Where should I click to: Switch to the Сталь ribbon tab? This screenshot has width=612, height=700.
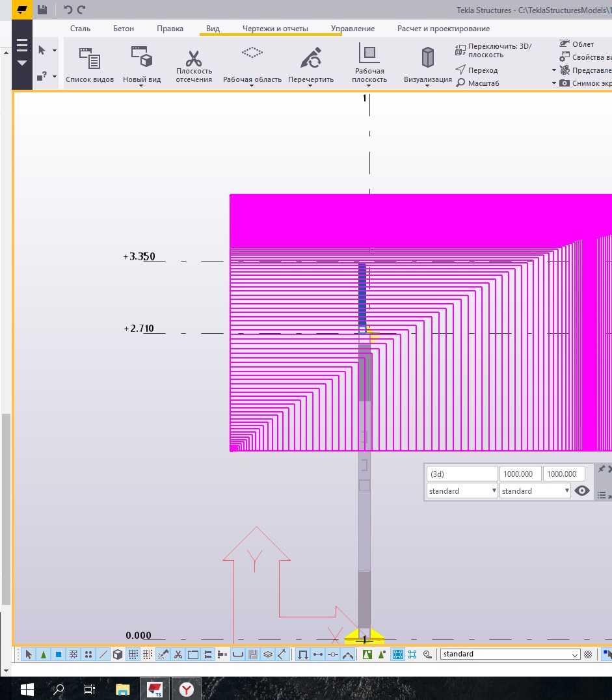pyautogui.click(x=81, y=29)
